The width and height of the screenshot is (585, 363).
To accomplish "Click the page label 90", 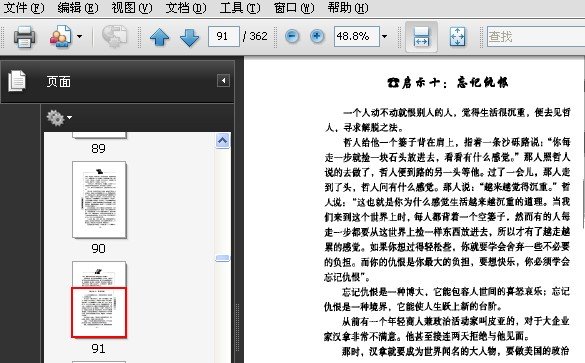I will (x=98, y=248).
